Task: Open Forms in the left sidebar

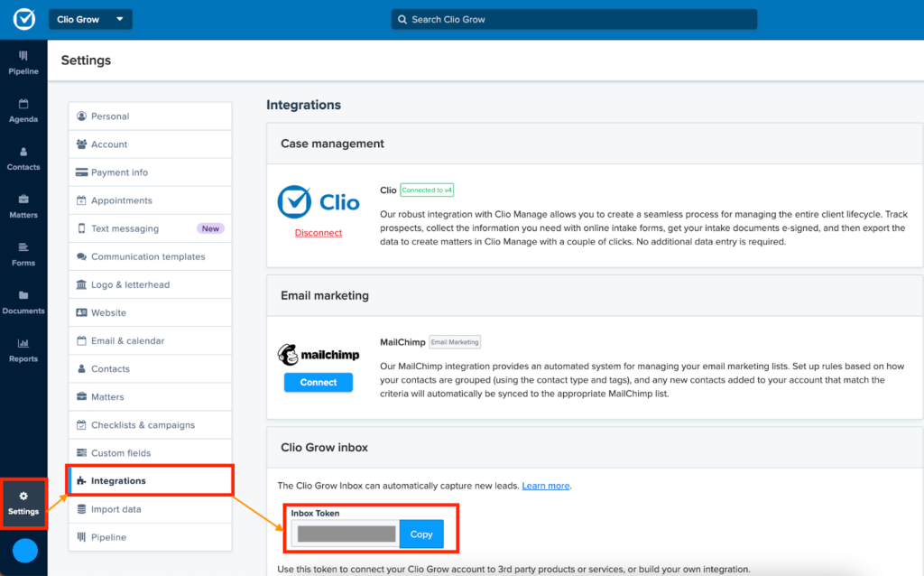Action: tap(23, 254)
